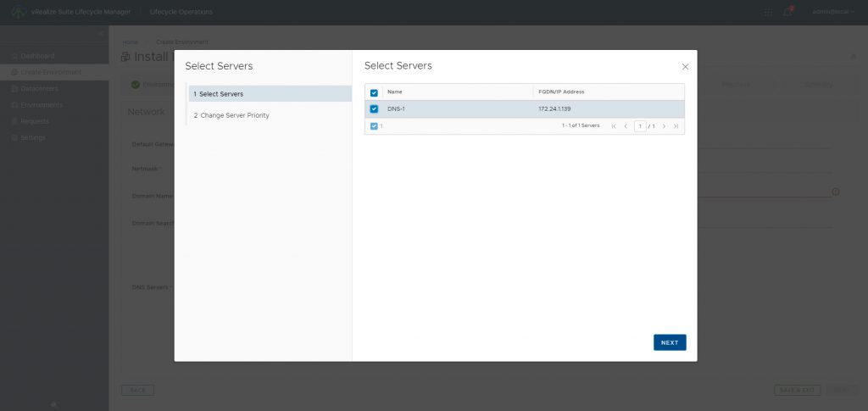
Task: Click the Create Environment breadcrumb link
Action: (x=182, y=42)
